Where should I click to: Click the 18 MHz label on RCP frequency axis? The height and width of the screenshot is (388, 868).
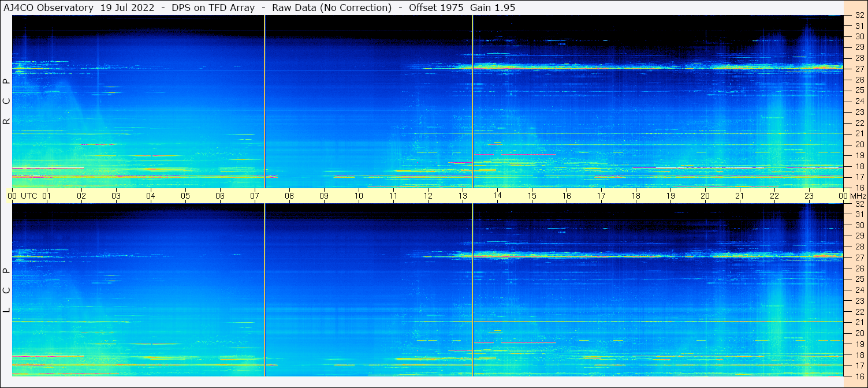click(x=859, y=166)
